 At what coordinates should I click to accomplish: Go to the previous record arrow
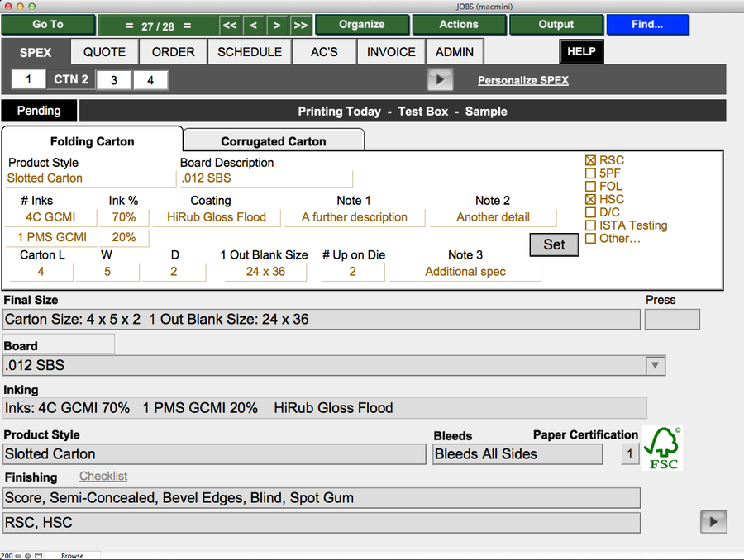(x=254, y=26)
